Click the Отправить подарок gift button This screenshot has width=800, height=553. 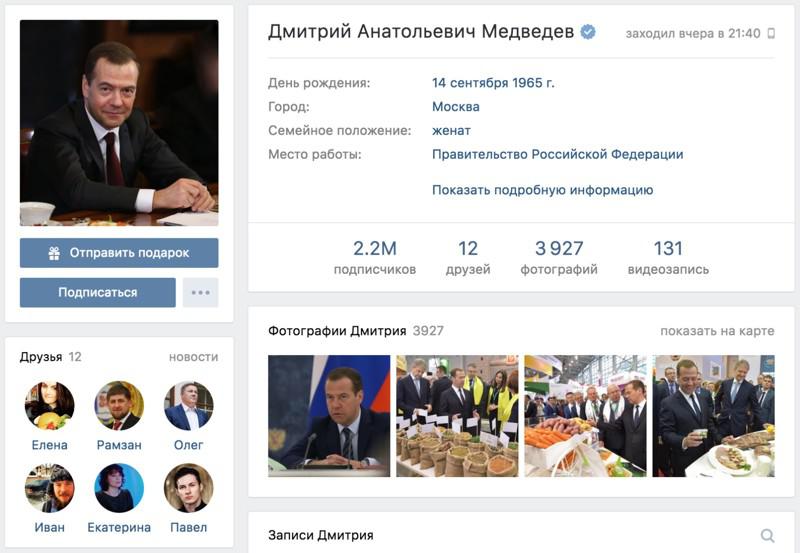coord(119,253)
